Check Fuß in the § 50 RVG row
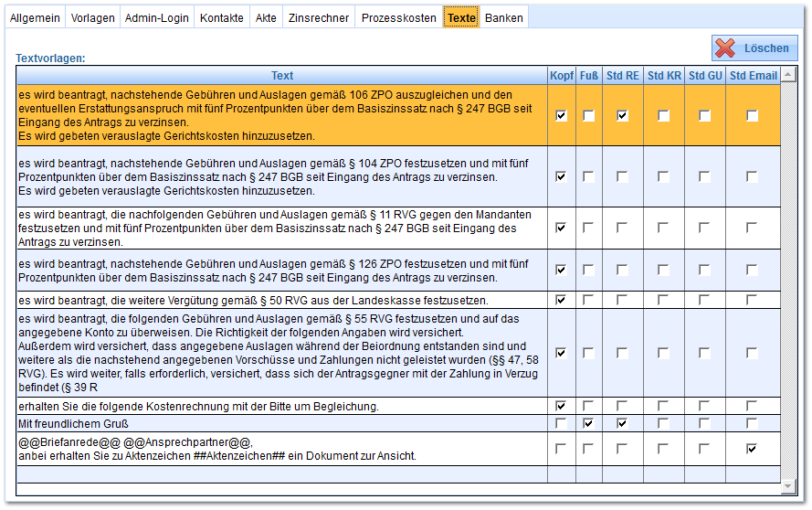812x510 pixels. [x=588, y=300]
